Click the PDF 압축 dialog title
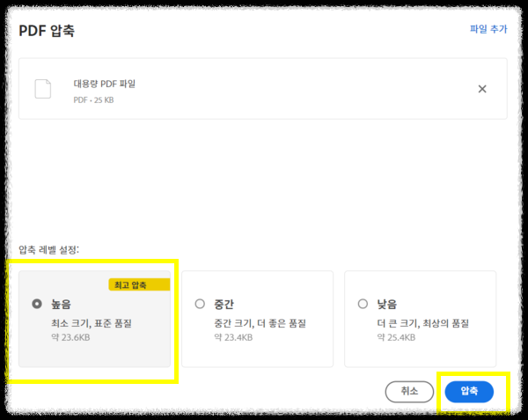Screen dimensions: 528x420 click(x=47, y=31)
